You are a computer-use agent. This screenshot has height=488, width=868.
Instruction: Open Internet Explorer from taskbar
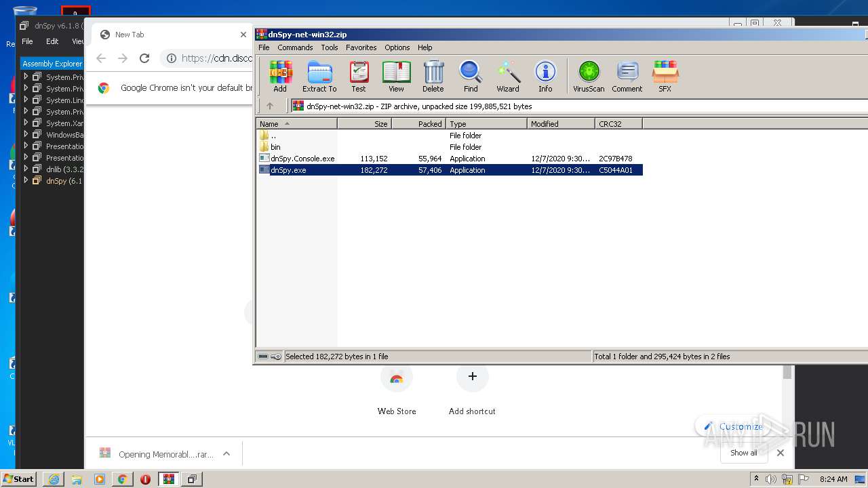(54, 479)
